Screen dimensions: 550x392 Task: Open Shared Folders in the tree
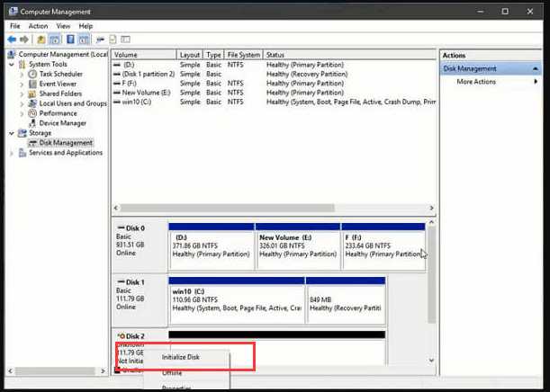pyautogui.click(x=59, y=94)
